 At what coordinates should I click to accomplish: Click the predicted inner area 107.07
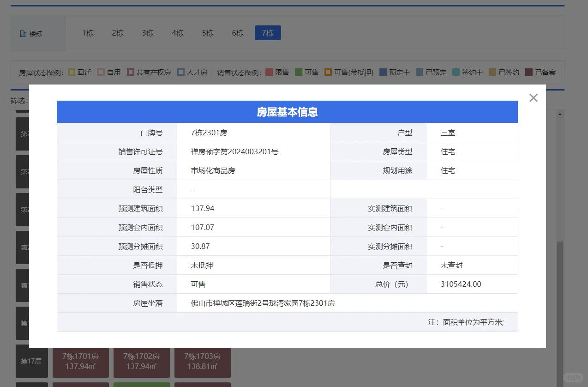click(x=203, y=227)
